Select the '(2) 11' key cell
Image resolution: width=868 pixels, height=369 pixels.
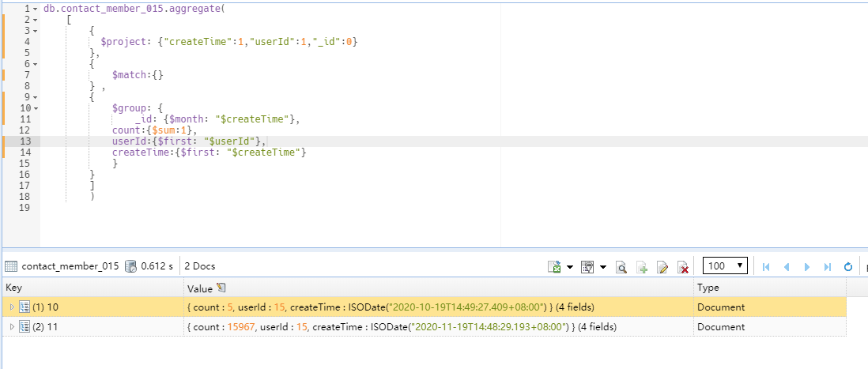point(93,327)
